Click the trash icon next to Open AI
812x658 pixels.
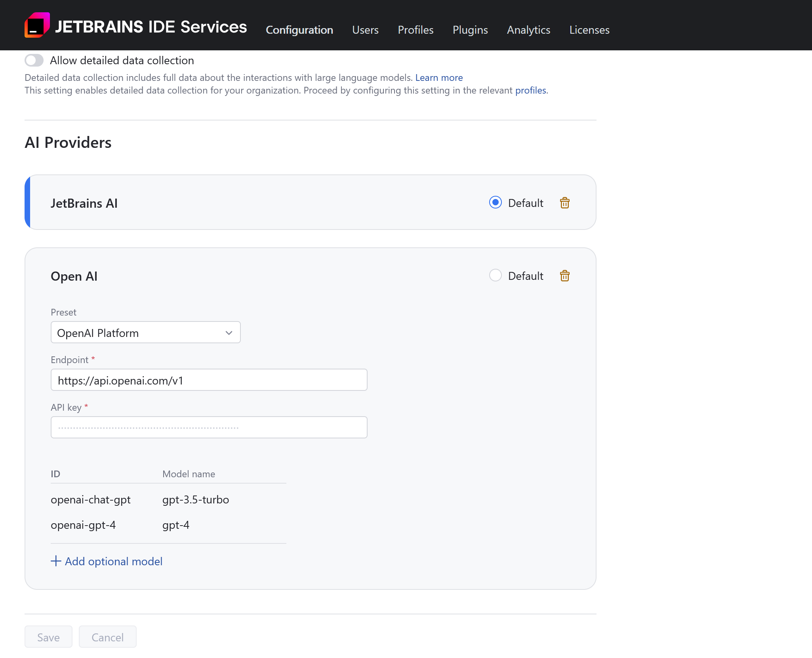pos(565,275)
